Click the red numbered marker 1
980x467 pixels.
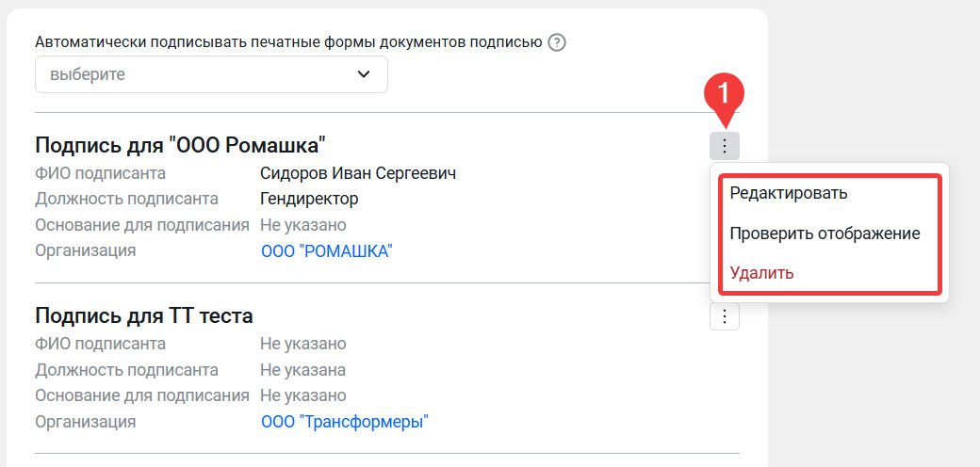tap(725, 93)
